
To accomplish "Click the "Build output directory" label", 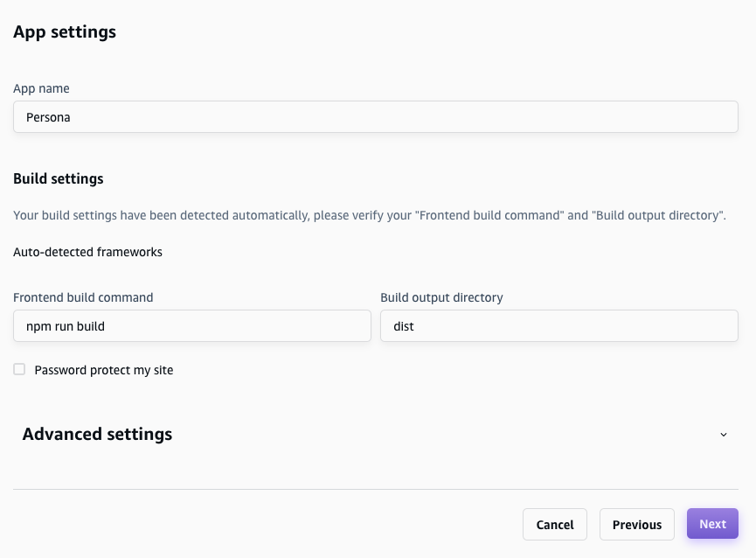I will tap(441, 297).
